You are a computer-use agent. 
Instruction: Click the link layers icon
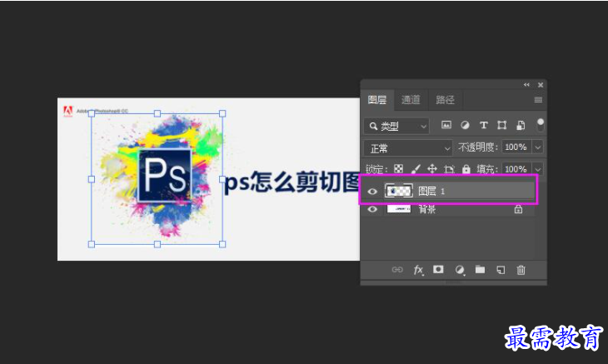(x=397, y=270)
